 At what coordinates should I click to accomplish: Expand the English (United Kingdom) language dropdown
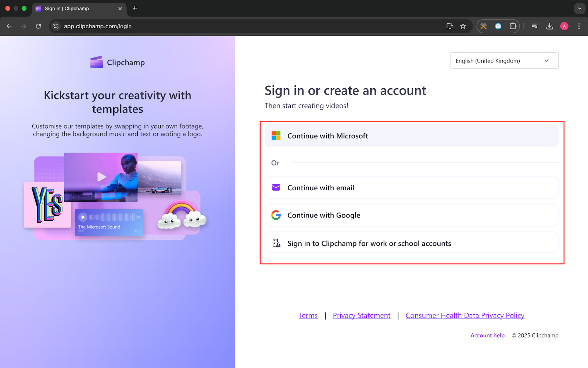(x=504, y=61)
